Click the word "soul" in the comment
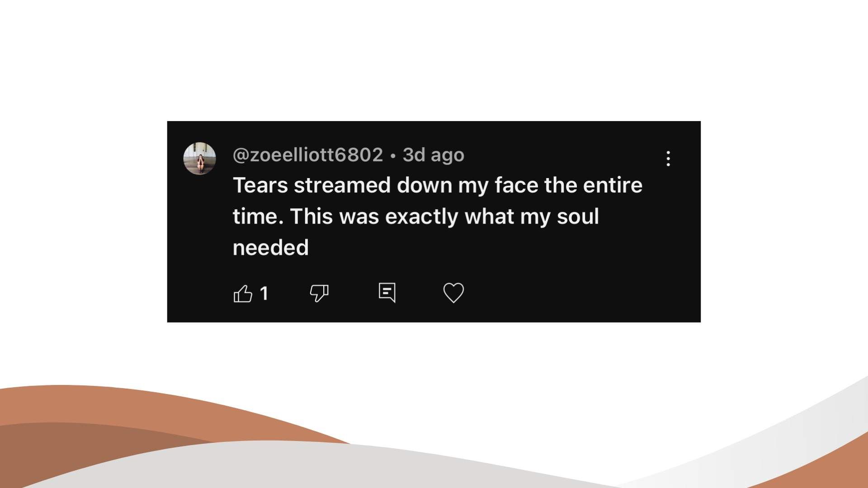Image resolution: width=868 pixels, height=488 pixels. point(578,216)
